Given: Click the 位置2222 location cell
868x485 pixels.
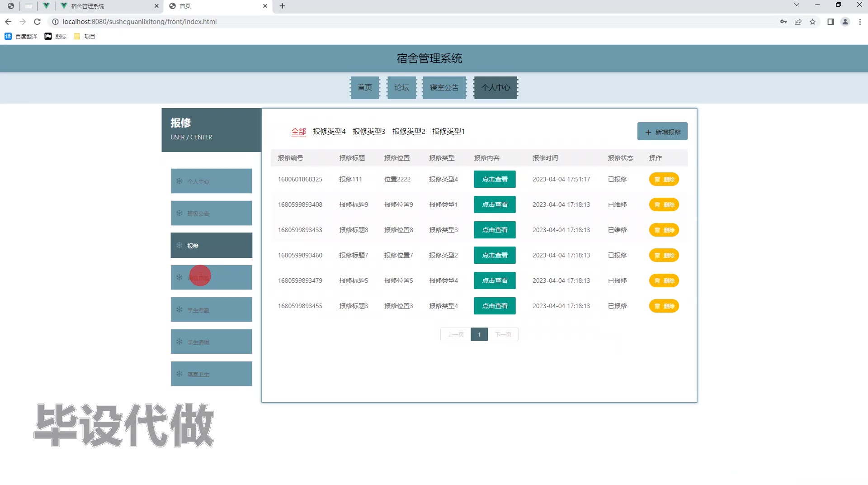Looking at the screenshot, I should 397,179.
